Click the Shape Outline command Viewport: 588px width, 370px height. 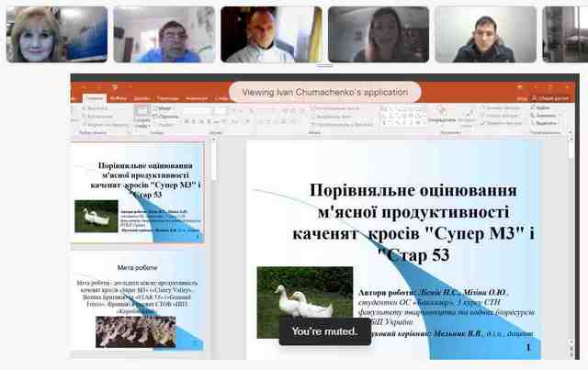(x=500, y=116)
